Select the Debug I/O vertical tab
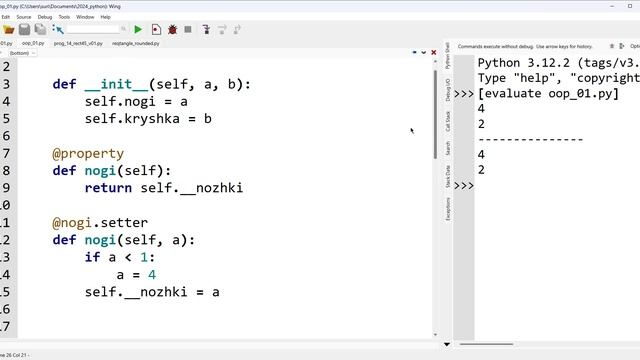Screen dimensions: 640x360 tap(448, 90)
